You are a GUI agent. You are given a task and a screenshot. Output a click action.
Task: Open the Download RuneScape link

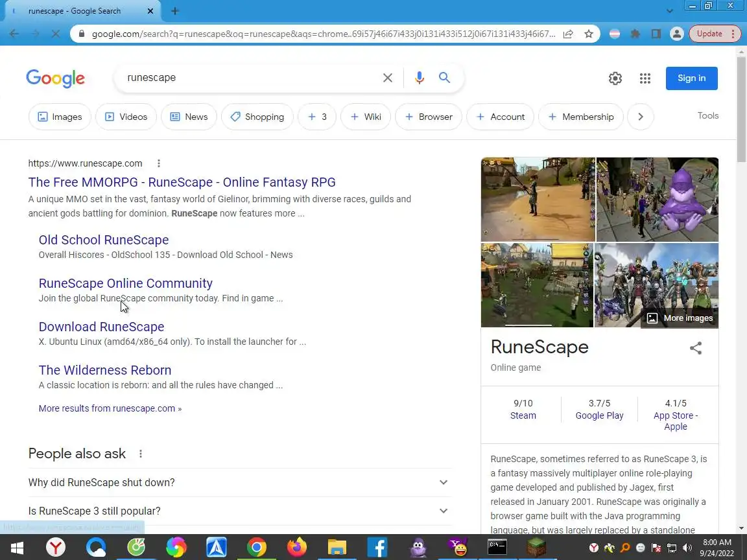pos(101,327)
